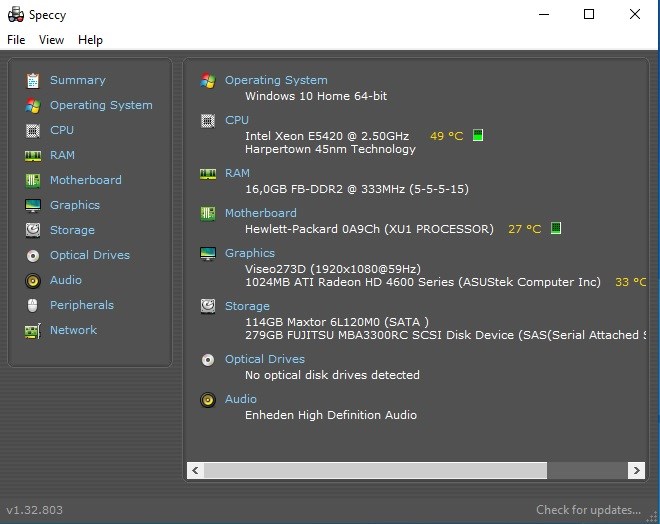
Task: Click the Hewlett-Packard 0A9Ch motherboard text
Action: click(369, 229)
